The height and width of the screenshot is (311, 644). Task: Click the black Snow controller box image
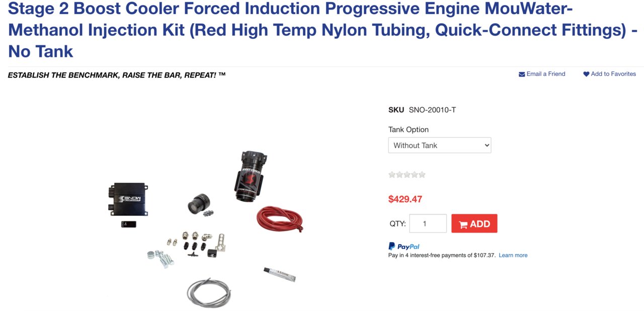coord(128,199)
